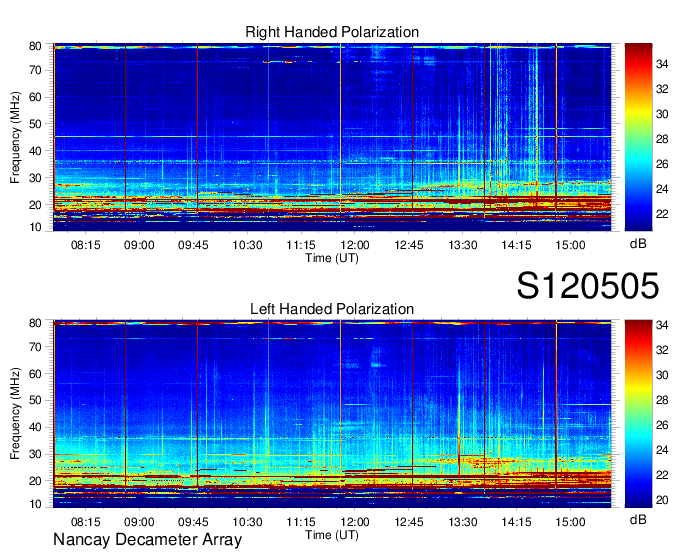Click the 80 MHz tick of the Right Handed plot

pyautogui.click(x=35, y=46)
